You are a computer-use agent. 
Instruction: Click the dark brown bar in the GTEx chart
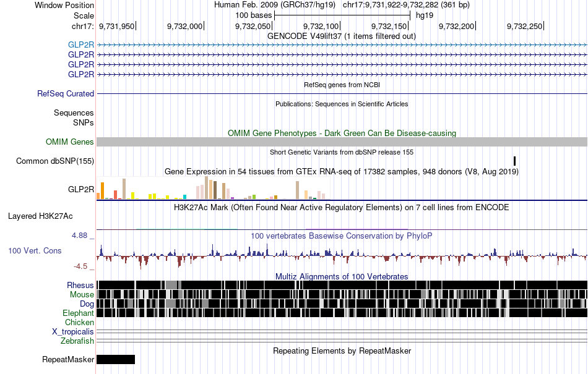(215, 190)
